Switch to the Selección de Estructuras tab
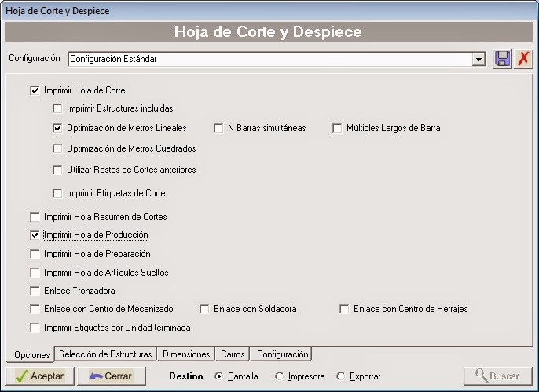Image resolution: width=539 pixels, height=392 pixels. (x=105, y=354)
